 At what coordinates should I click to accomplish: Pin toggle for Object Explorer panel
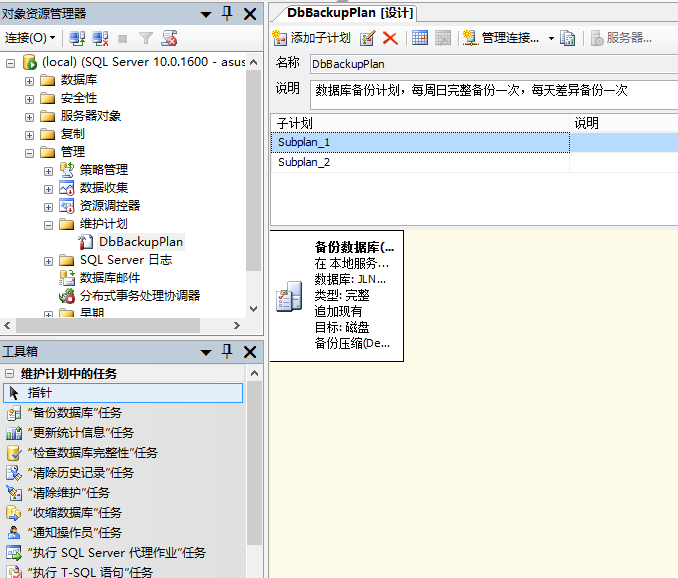[x=226, y=13]
